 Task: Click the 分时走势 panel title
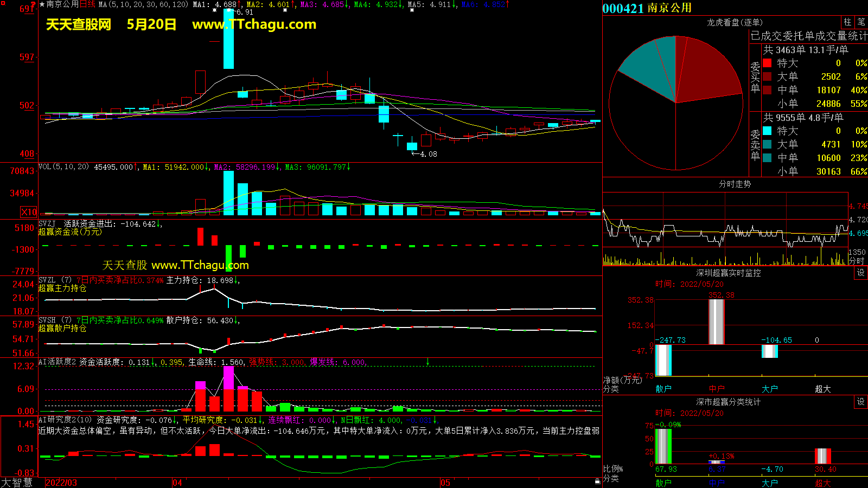tap(735, 184)
